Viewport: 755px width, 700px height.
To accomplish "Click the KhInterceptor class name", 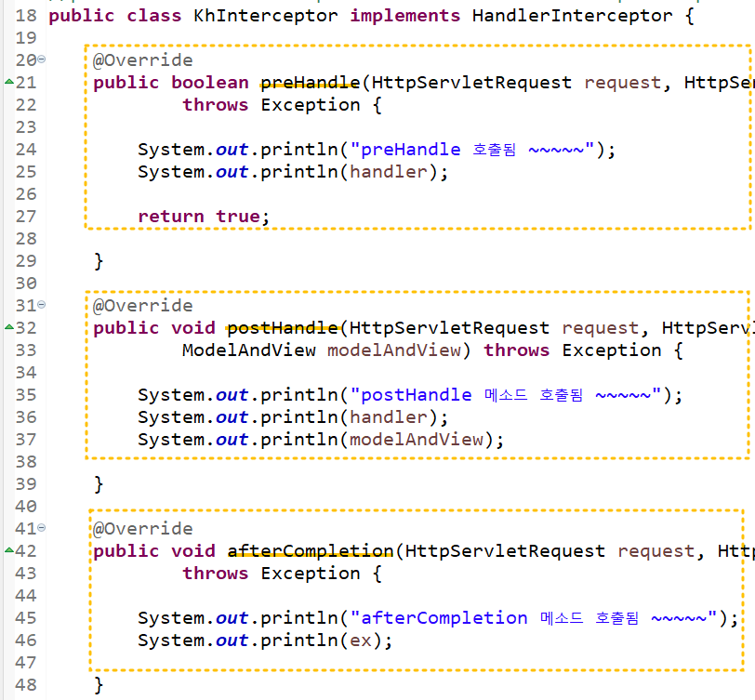I will [266, 16].
